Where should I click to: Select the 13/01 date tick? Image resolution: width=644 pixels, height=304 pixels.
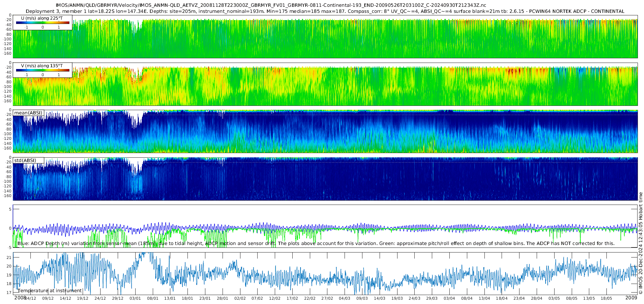pyautogui.click(x=170, y=298)
